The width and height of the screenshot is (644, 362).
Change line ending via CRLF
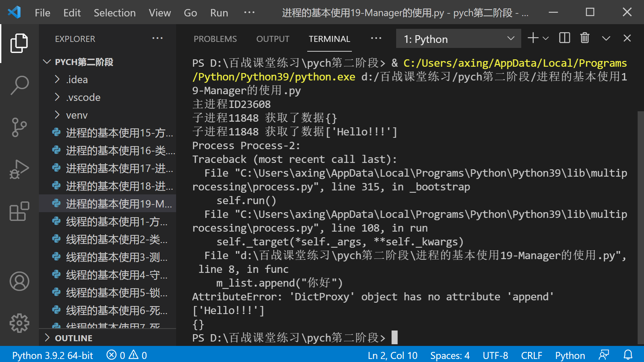click(531, 355)
